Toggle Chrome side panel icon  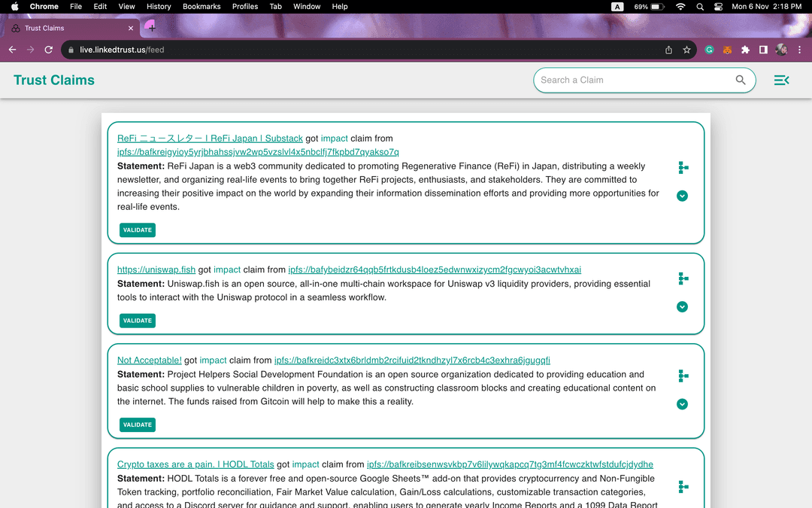pyautogui.click(x=763, y=50)
